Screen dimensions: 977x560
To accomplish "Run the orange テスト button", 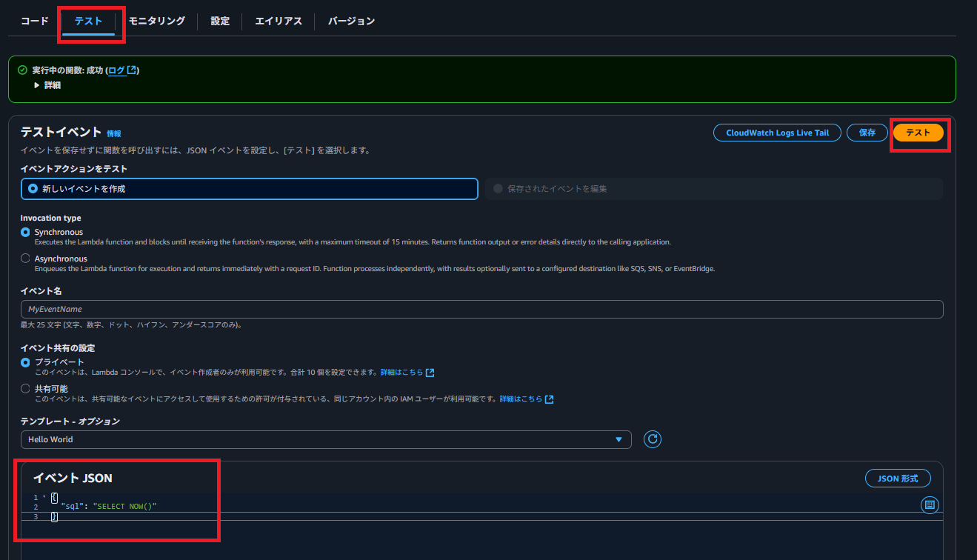I will tap(918, 133).
